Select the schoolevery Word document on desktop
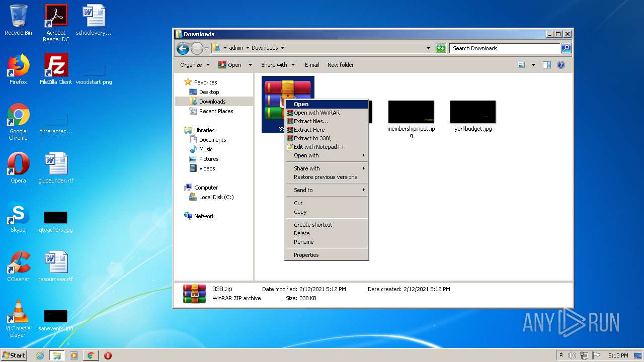The image size is (644, 362). pyautogui.click(x=94, y=20)
